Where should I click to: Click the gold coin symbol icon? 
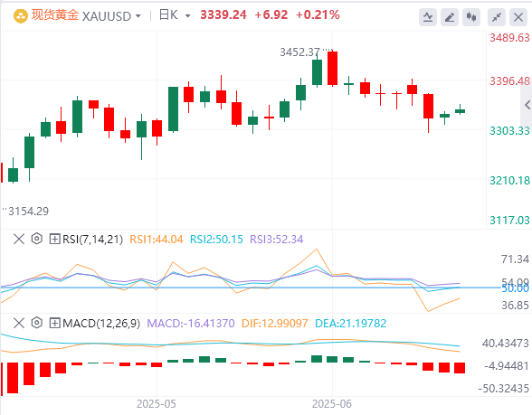click(20, 16)
